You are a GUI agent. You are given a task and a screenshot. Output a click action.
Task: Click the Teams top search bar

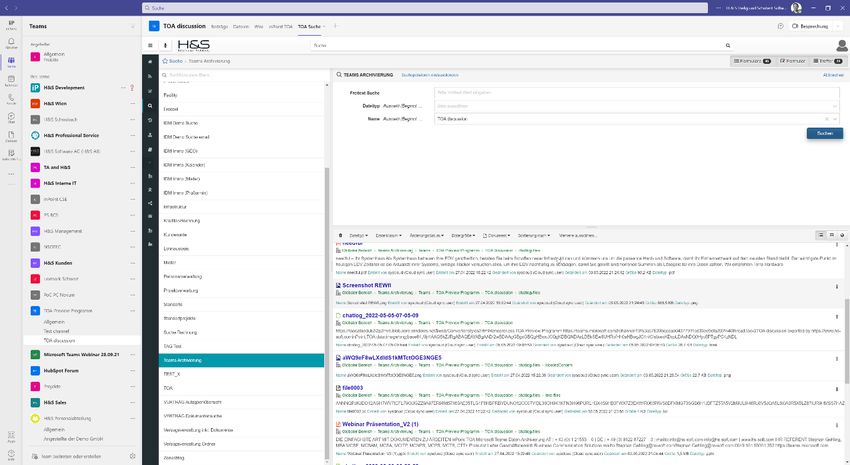tap(424, 8)
